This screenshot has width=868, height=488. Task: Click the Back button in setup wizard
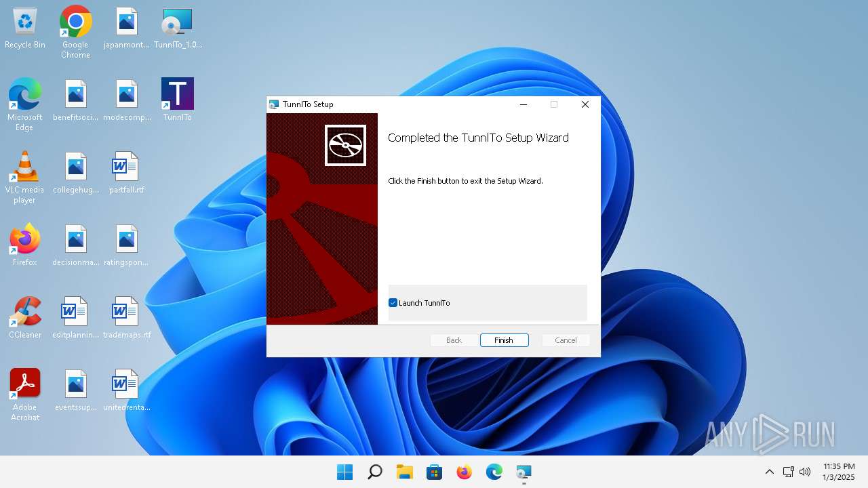pos(454,340)
